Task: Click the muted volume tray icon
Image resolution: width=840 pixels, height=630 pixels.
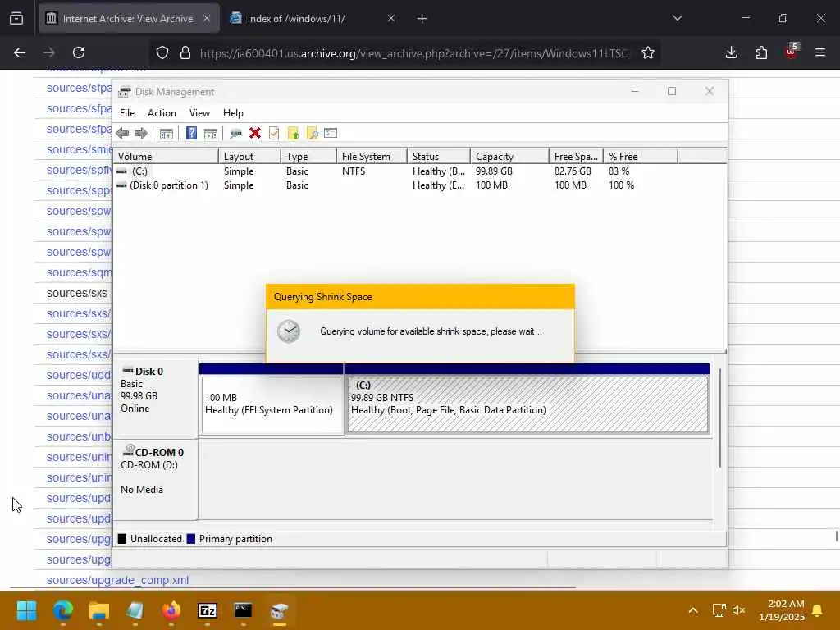Action: [x=739, y=610]
